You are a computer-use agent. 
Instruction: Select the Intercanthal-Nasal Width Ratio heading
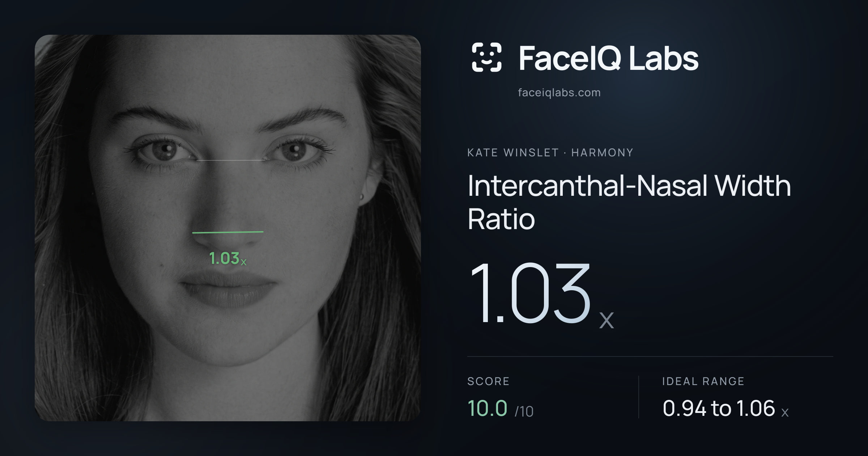pyautogui.click(x=629, y=202)
